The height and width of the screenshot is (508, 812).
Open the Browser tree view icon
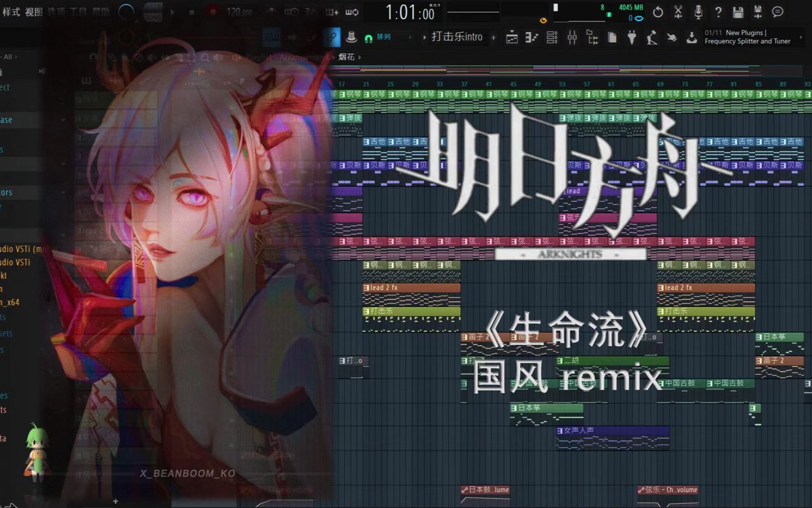592,38
